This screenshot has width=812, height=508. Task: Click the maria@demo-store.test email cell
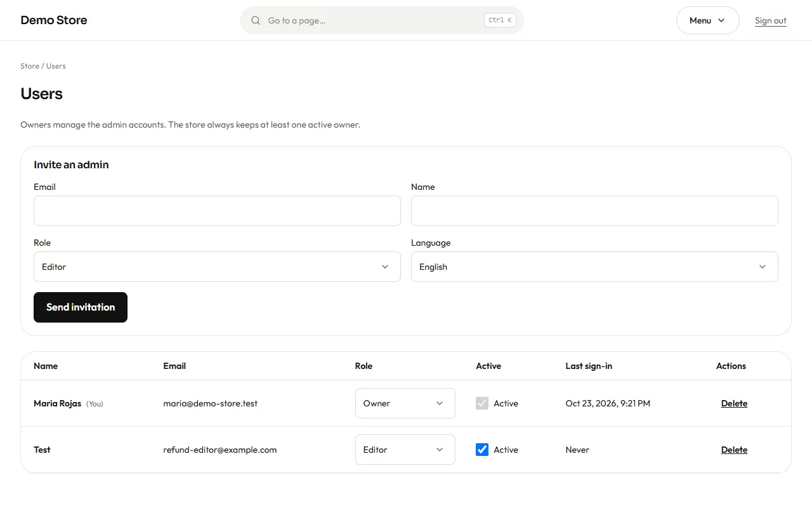coord(210,403)
